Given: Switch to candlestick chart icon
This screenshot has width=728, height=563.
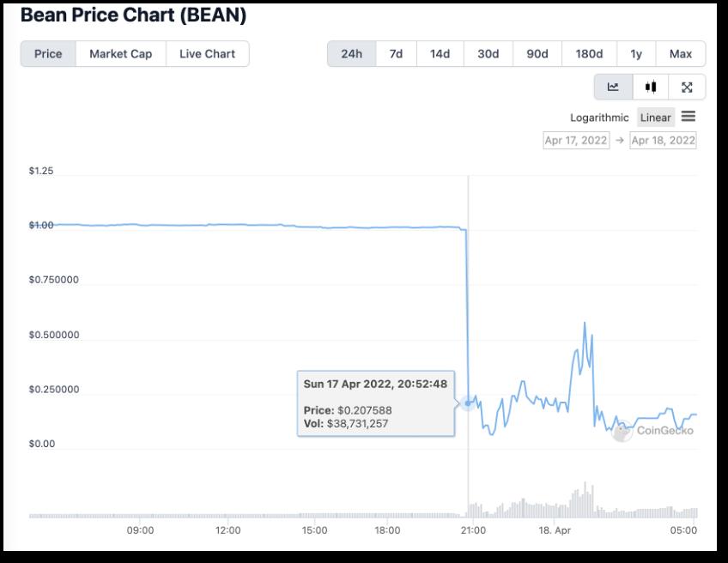Looking at the screenshot, I should (651, 87).
